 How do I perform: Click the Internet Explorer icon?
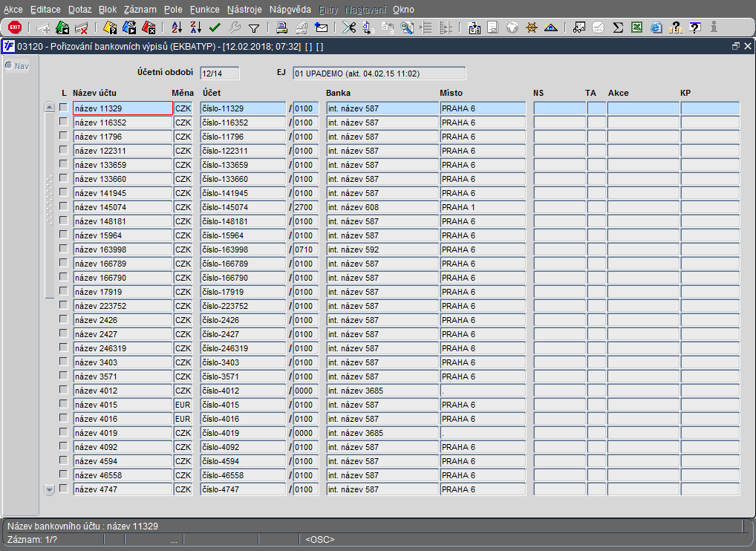coord(656,27)
